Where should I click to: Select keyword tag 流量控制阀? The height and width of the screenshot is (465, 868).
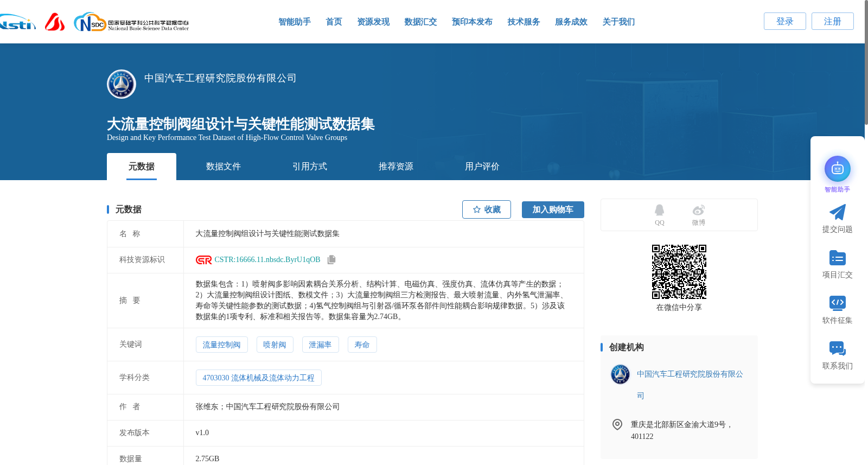[x=222, y=345]
